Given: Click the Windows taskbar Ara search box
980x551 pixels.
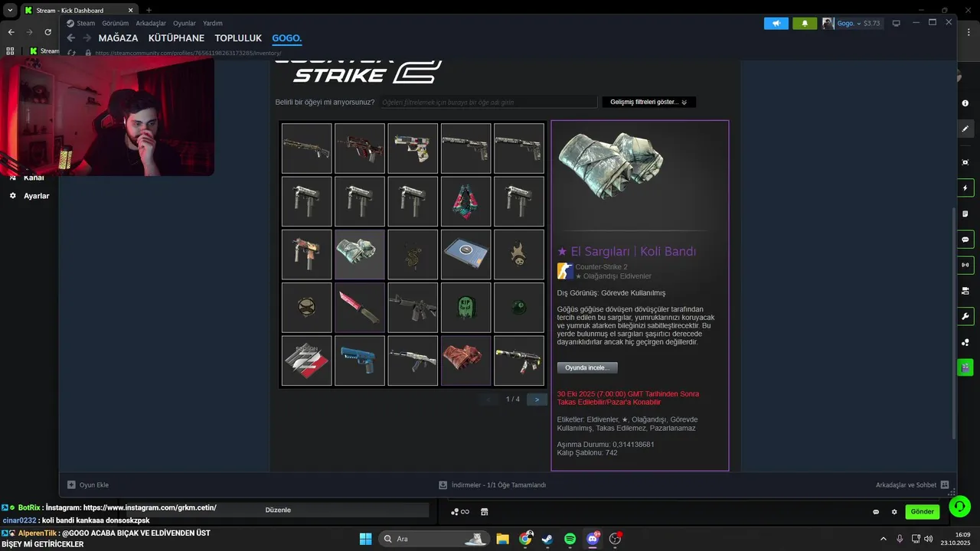Looking at the screenshot, I should [433, 539].
